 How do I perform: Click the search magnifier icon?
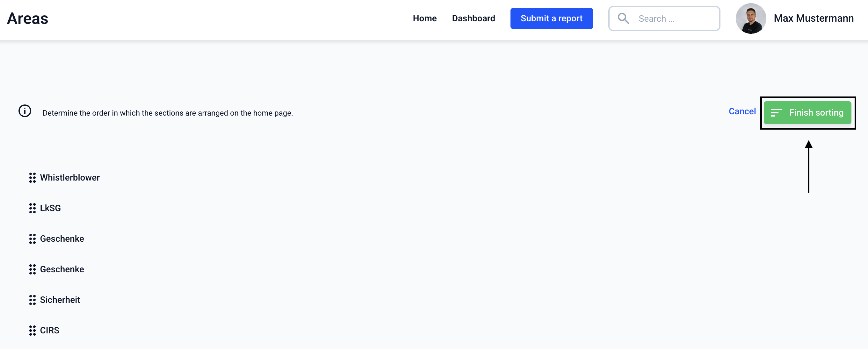[x=623, y=18]
